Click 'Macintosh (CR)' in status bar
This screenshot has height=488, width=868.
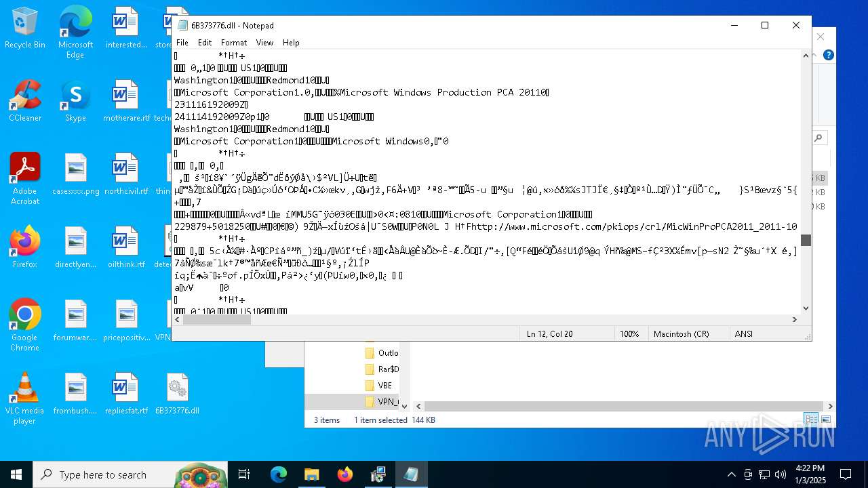pyautogui.click(x=682, y=334)
